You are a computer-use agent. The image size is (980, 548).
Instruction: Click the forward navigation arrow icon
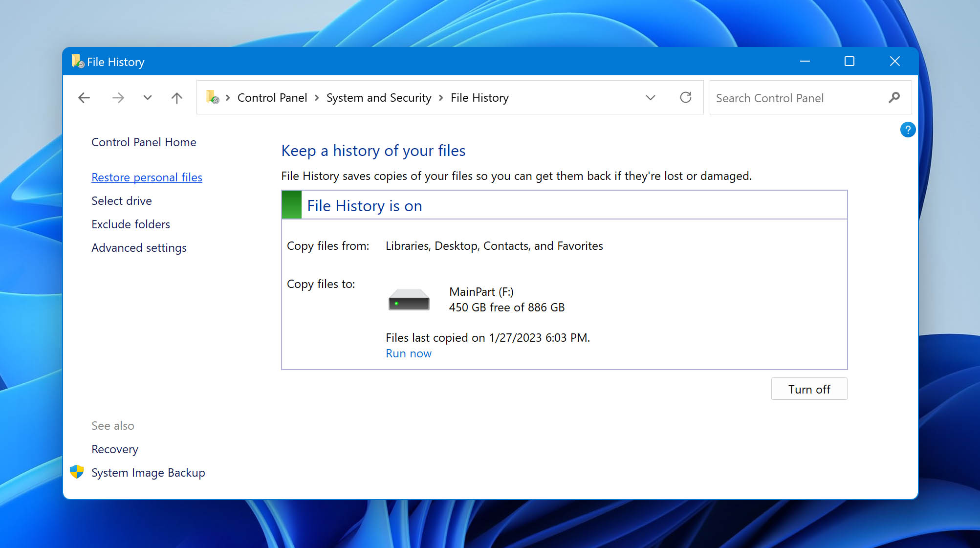pyautogui.click(x=118, y=97)
